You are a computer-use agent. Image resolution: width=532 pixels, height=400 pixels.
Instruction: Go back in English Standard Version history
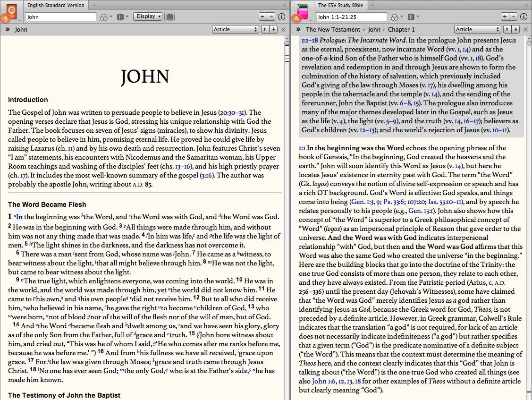click(262, 17)
